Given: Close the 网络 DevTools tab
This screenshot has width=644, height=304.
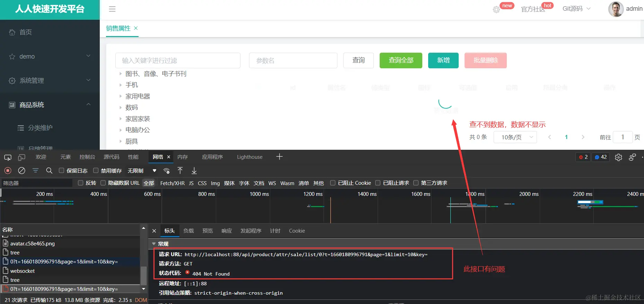Looking at the screenshot, I should click(169, 157).
